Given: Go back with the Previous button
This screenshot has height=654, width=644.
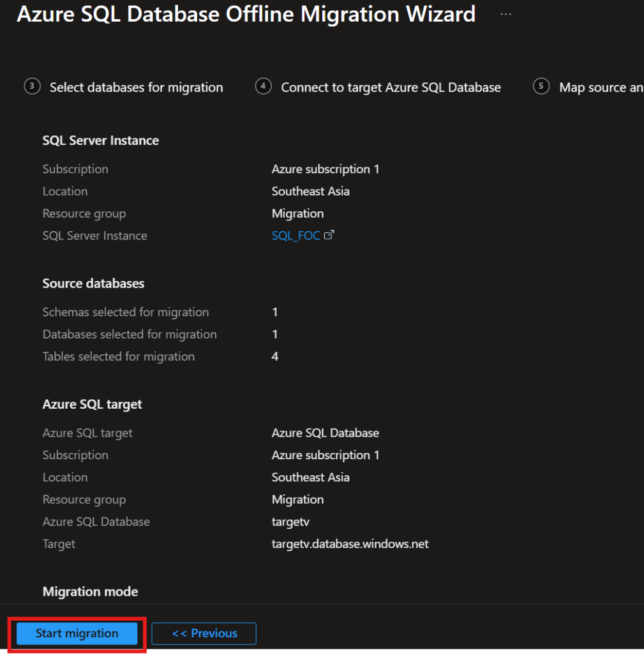Looking at the screenshot, I should click(x=204, y=634).
